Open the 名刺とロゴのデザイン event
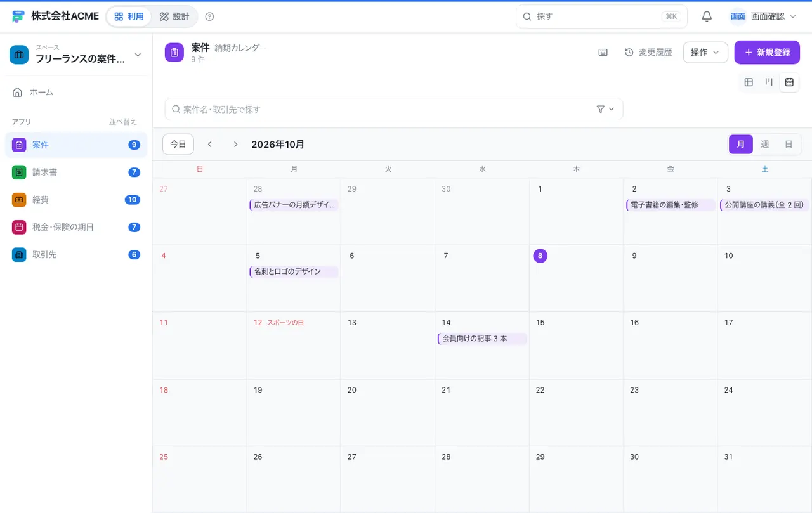This screenshot has width=812, height=513. pyautogui.click(x=294, y=271)
